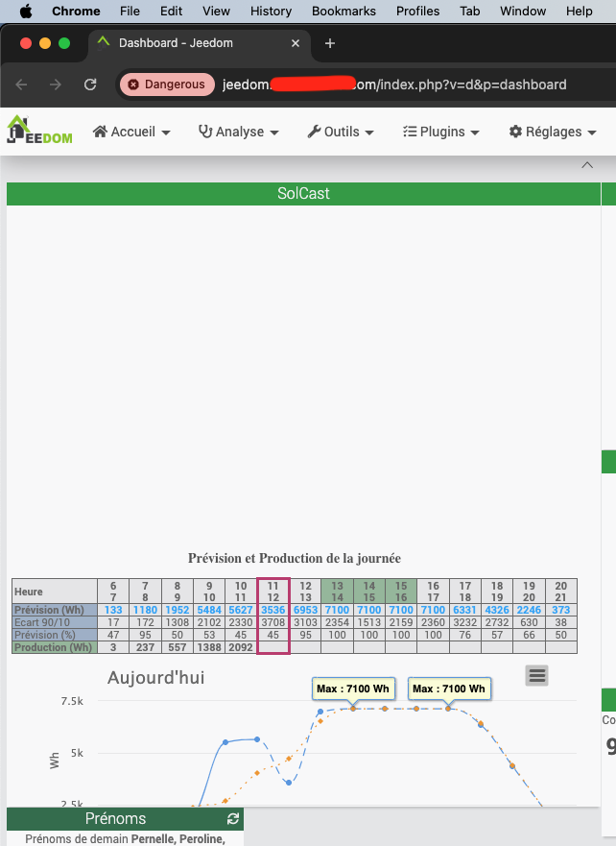Image resolution: width=616 pixels, height=846 pixels.
Task: Click the Prévision (Wh) row header
Action: point(55,610)
